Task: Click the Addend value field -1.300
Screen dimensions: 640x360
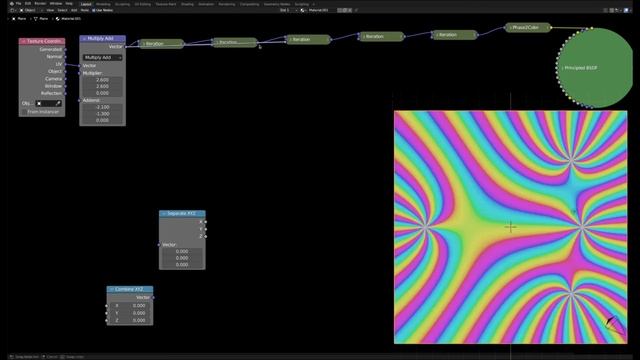Action: pos(102,113)
